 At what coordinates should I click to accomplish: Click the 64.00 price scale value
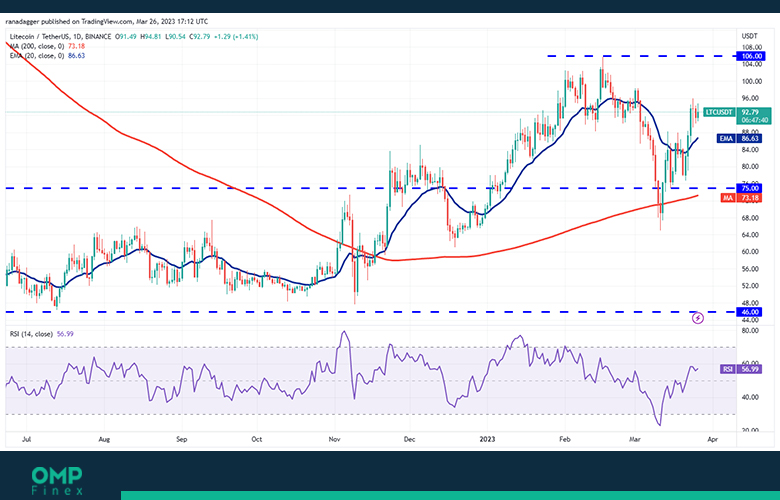click(752, 235)
